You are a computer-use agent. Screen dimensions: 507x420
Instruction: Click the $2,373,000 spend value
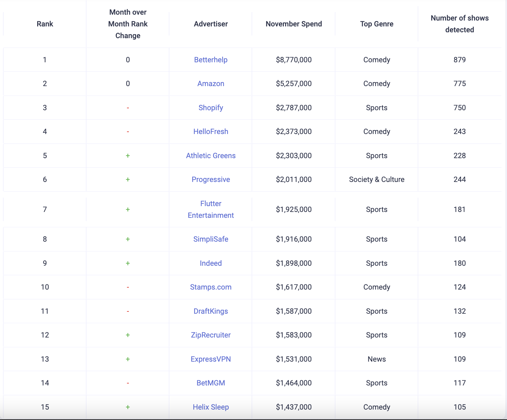(x=294, y=131)
